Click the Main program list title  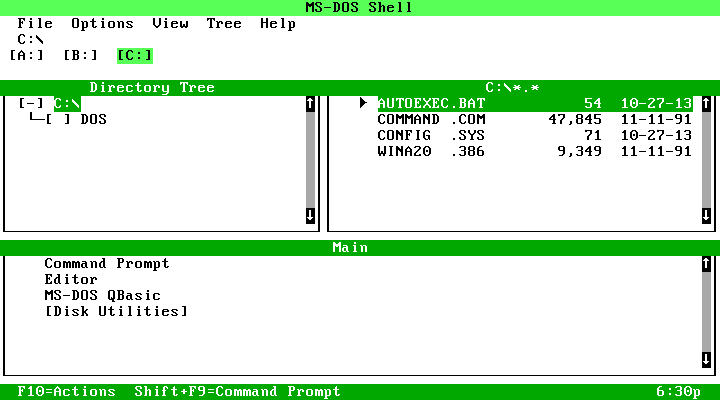tap(350, 248)
